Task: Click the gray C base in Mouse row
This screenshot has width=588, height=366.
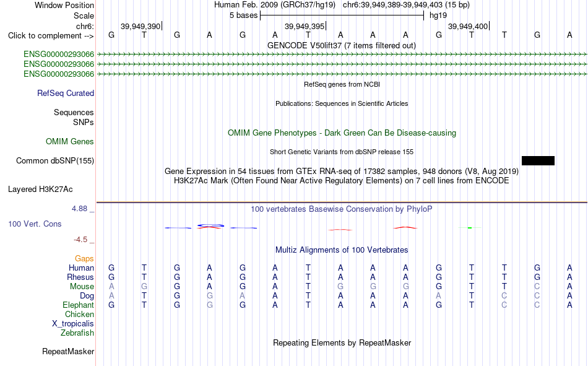Action: (537, 286)
